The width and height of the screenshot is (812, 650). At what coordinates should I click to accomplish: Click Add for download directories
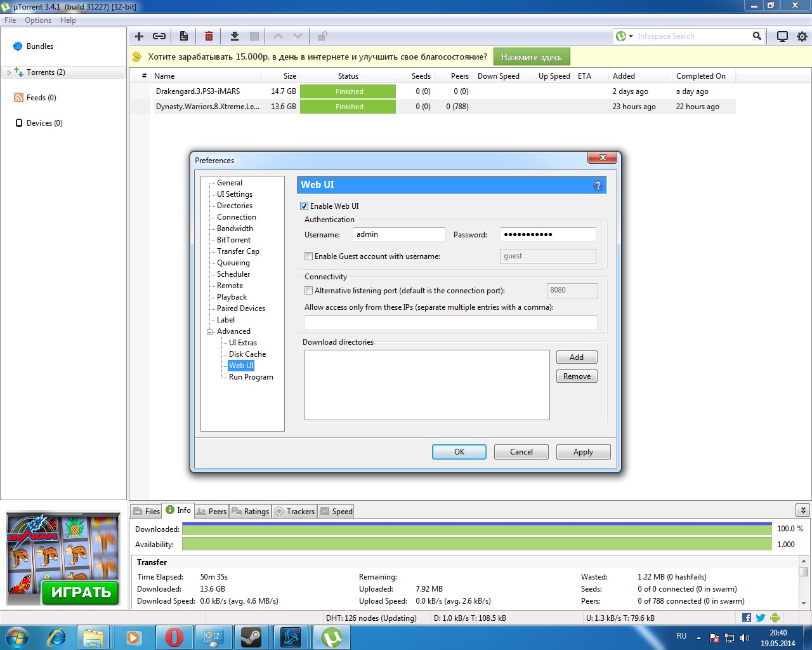tap(577, 357)
